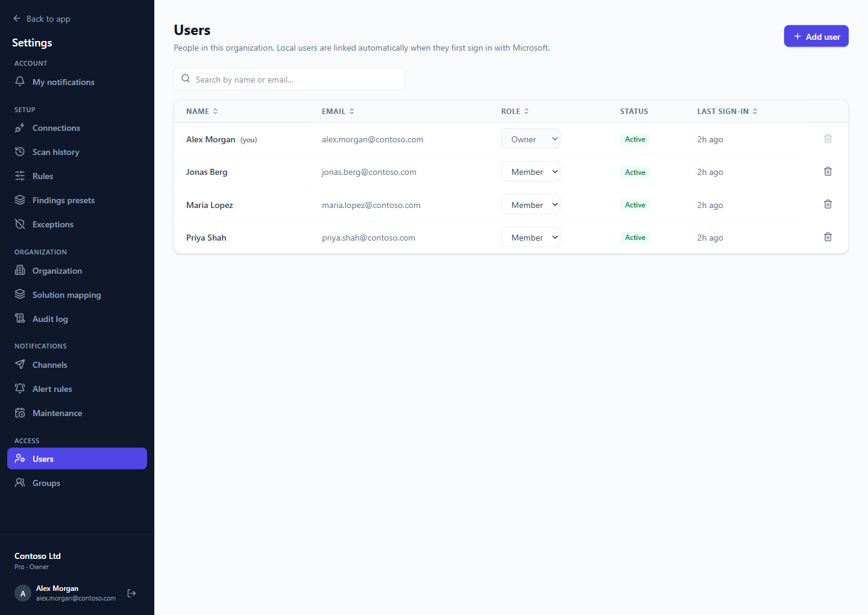The height and width of the screenshot is (615, 868).
Task: Click the Groups people icon
Action: coord(20,483)
